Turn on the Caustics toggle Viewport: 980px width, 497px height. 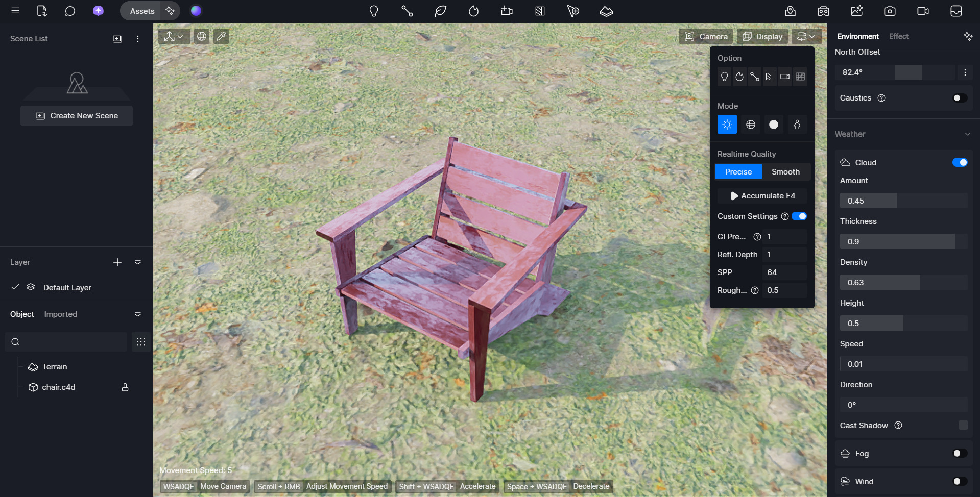[960, 98]
